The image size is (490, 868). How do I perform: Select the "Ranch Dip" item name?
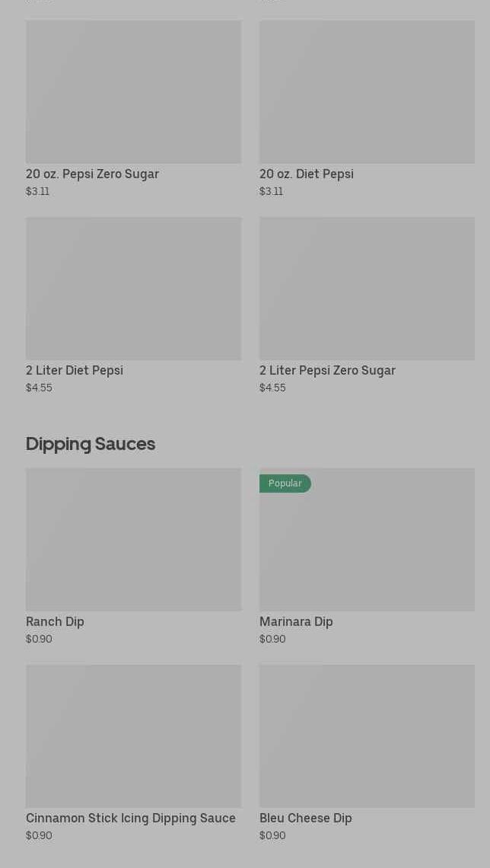[55, 621]
